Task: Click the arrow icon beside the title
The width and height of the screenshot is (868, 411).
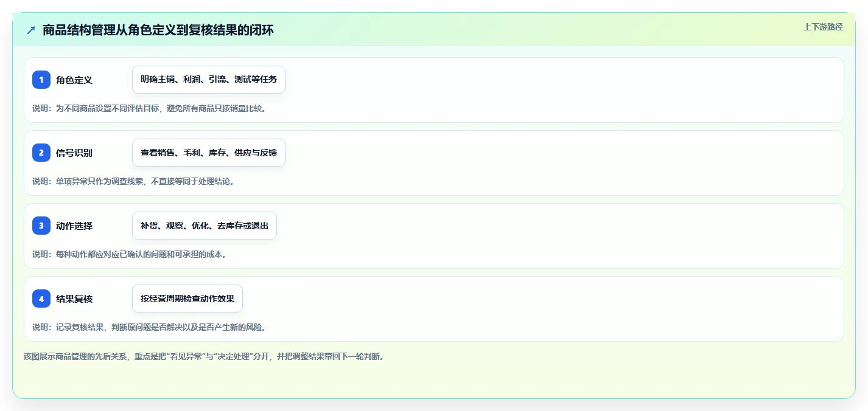Action: tap(31, 30)
